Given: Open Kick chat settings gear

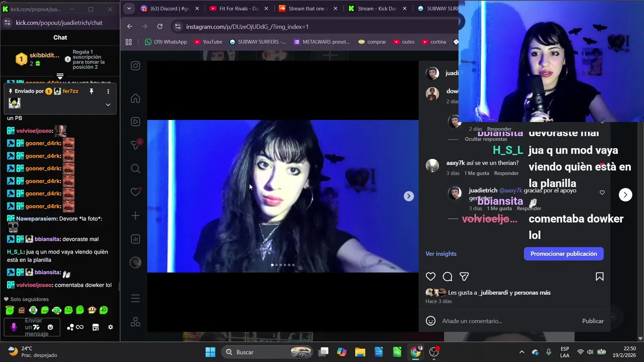Looking at the screenshot, I should (111, 327).
